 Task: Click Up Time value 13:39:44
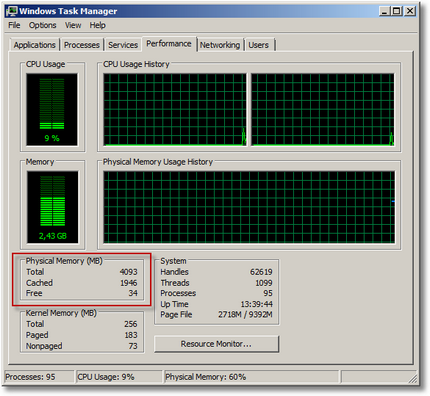[x=257, y=304]
